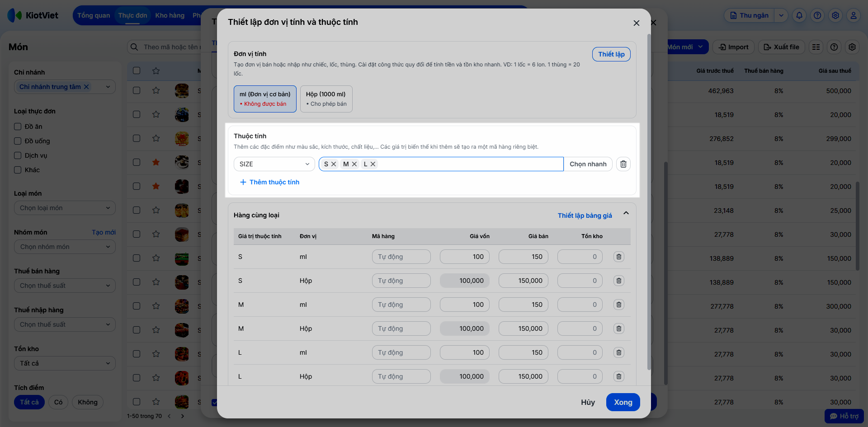
Task: Tick the Dịch vụ checkbox
Action: [x=18, y=155]
